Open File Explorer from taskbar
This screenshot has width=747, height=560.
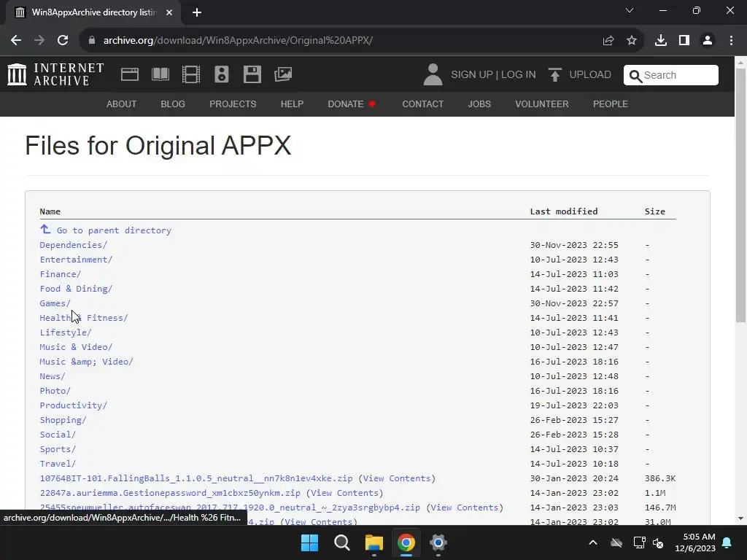(x=374, y=542)
